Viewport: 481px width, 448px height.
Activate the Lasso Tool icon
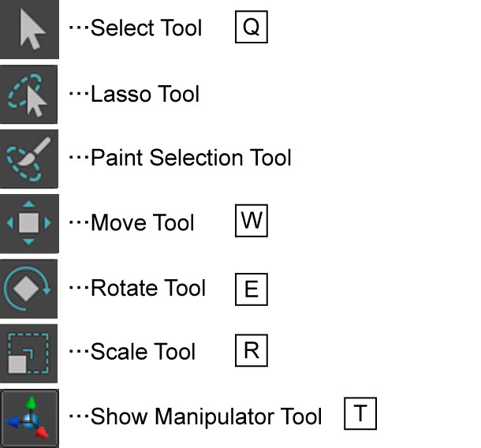[29, 94]
